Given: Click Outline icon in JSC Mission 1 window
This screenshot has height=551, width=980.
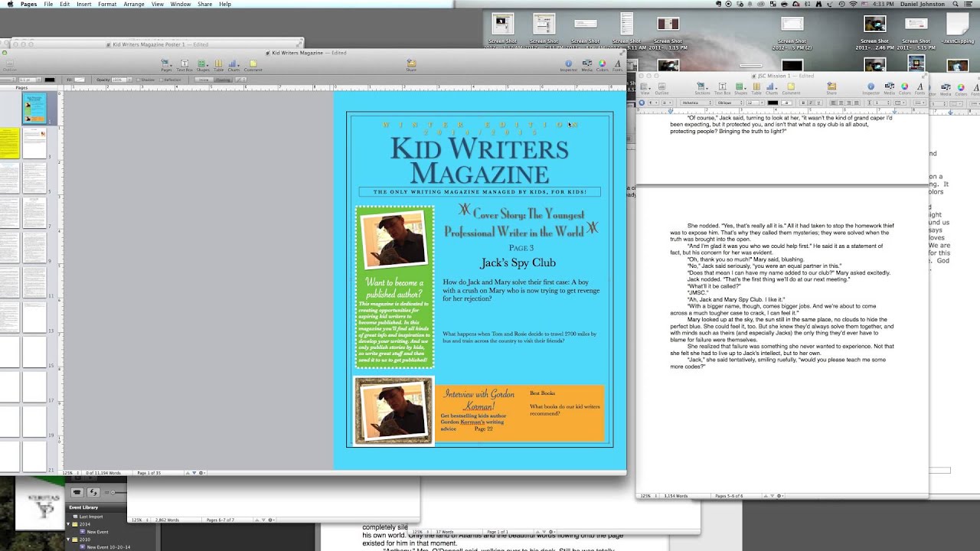Looking at the screenshot, I should 661,88.
